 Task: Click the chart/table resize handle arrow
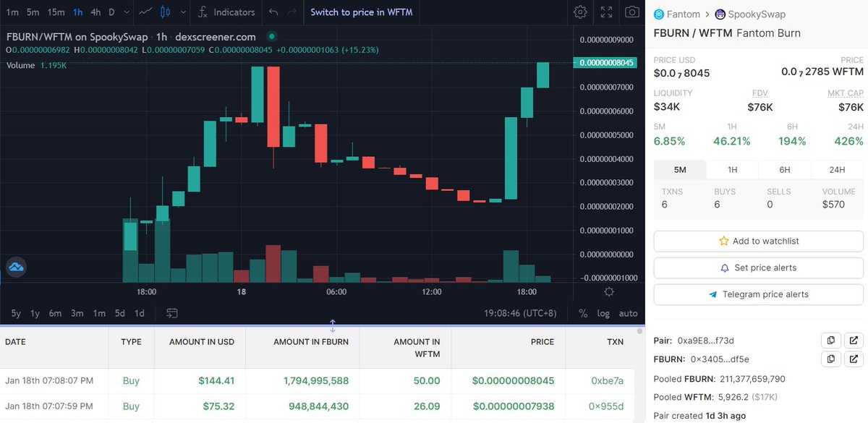point(333,325)
